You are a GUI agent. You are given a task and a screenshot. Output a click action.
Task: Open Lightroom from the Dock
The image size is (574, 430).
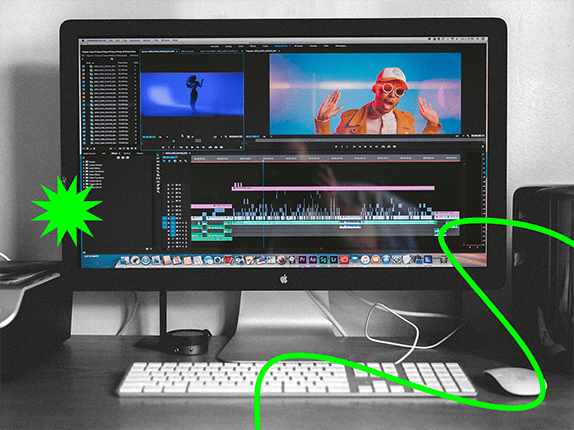pyautogui.click(x=334, y=259)
